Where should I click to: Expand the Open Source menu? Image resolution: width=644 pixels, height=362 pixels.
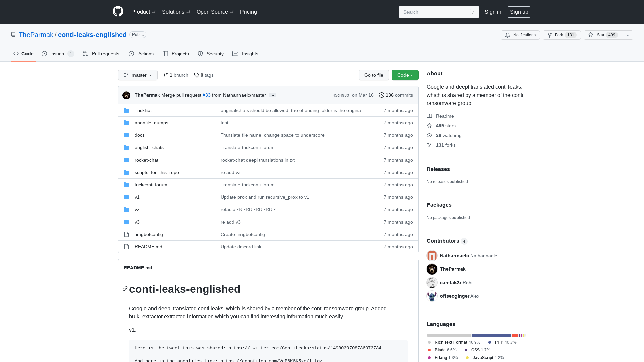click(215, 12)
